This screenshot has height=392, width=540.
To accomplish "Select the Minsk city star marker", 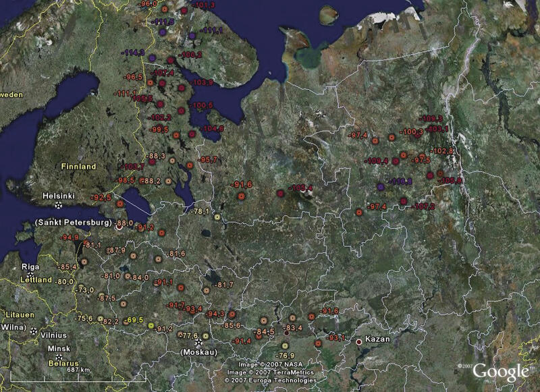I will point(59,357).
